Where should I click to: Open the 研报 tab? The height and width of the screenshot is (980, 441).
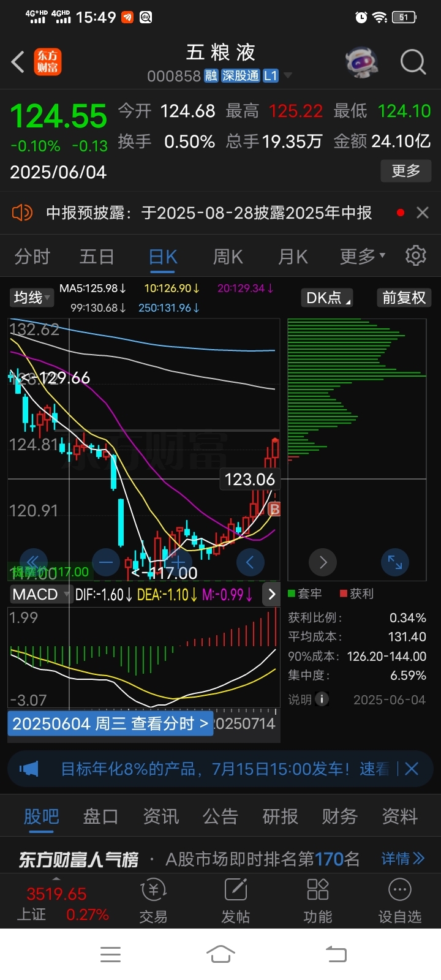click(280, 816)
